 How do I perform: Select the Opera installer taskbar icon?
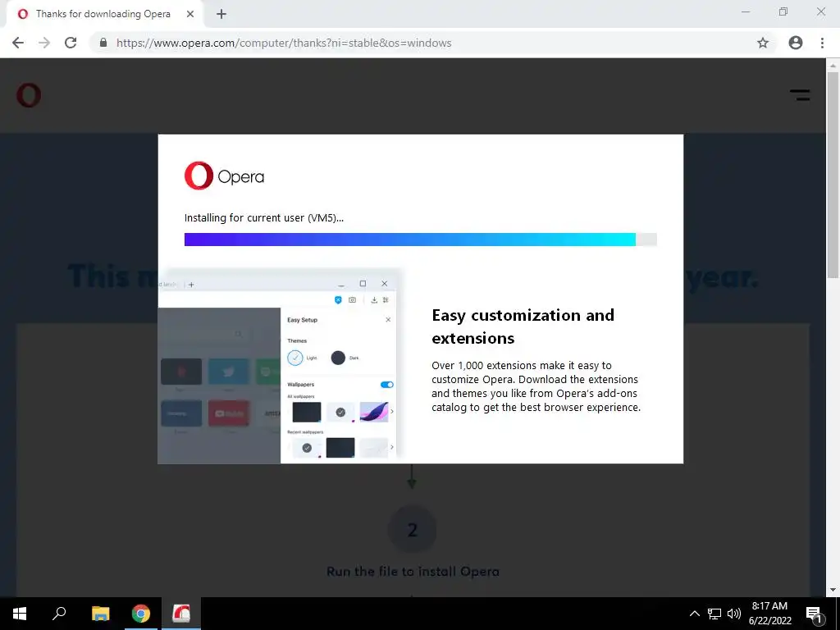(x=181, y=614)
